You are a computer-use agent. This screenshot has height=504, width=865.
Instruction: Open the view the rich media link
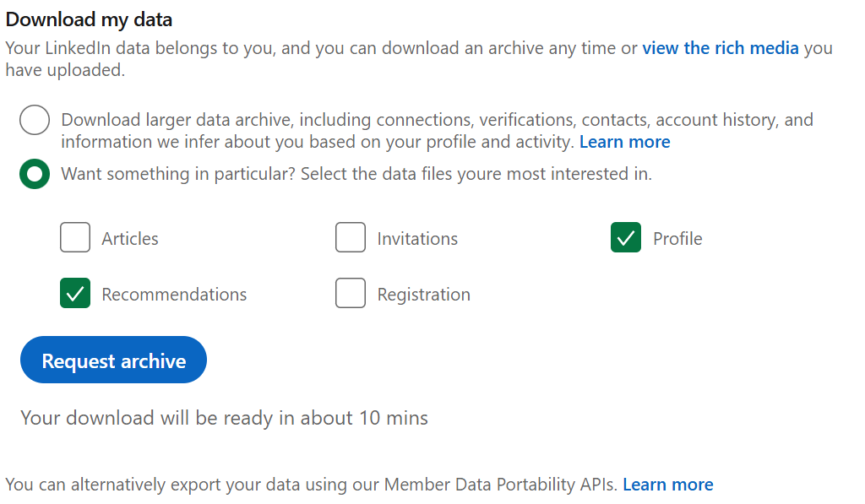pos(720,47)
